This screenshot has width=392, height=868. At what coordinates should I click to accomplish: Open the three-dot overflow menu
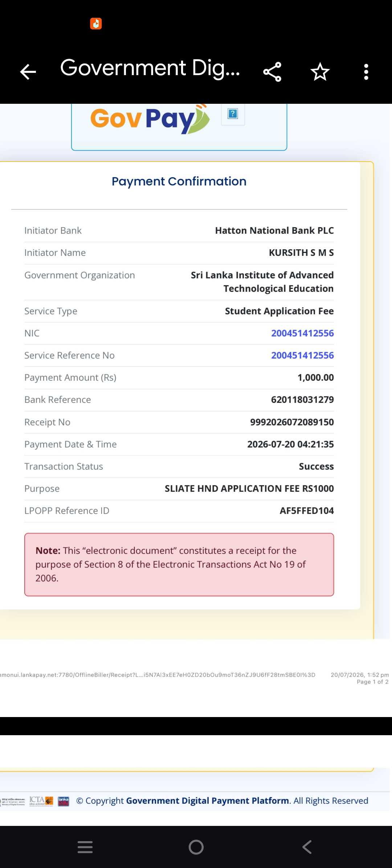click(x=366, y=72)
